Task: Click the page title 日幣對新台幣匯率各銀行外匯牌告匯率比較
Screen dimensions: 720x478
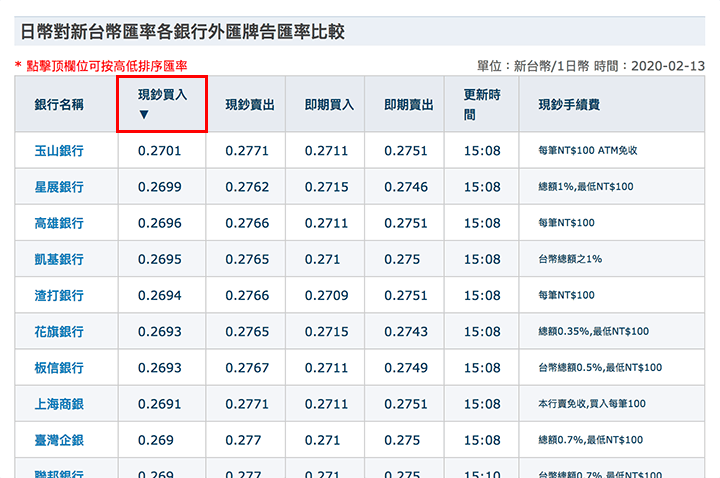Action: coord(182,32)
